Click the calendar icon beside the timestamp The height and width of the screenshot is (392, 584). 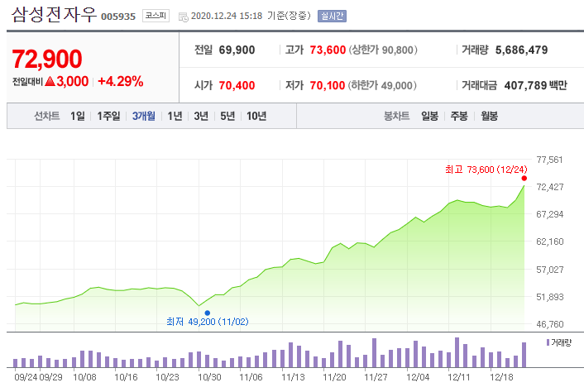pyautogui.click(x=184, y=17)
